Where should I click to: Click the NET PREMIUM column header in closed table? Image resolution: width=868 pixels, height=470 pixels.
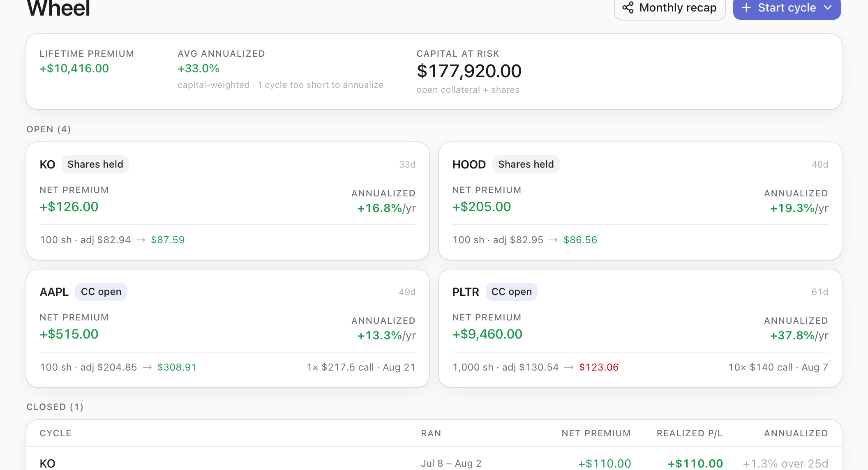click(596, 433)
